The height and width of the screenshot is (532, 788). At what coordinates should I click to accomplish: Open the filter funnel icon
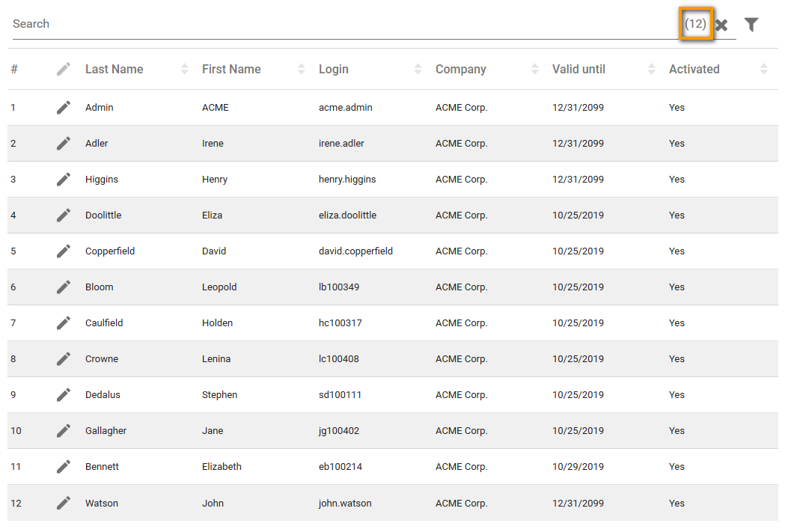[x=751, y=25]
